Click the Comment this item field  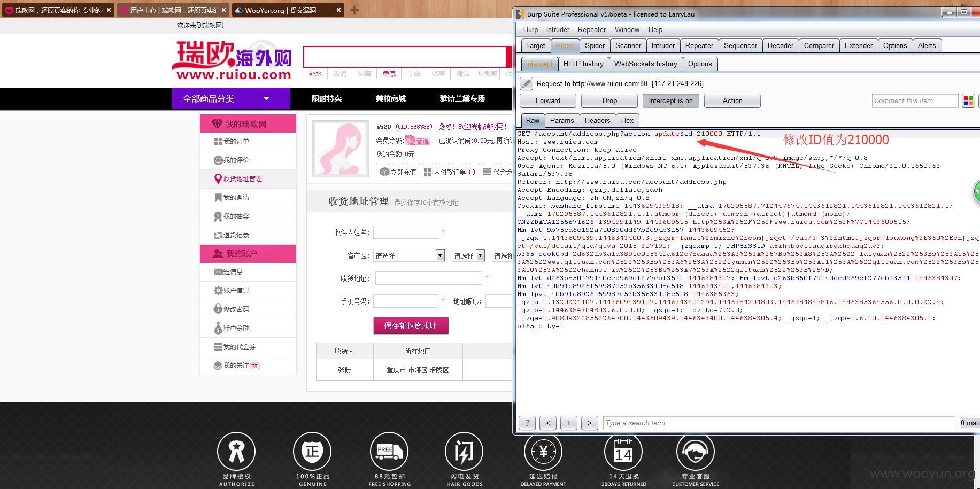pos(915,100)
